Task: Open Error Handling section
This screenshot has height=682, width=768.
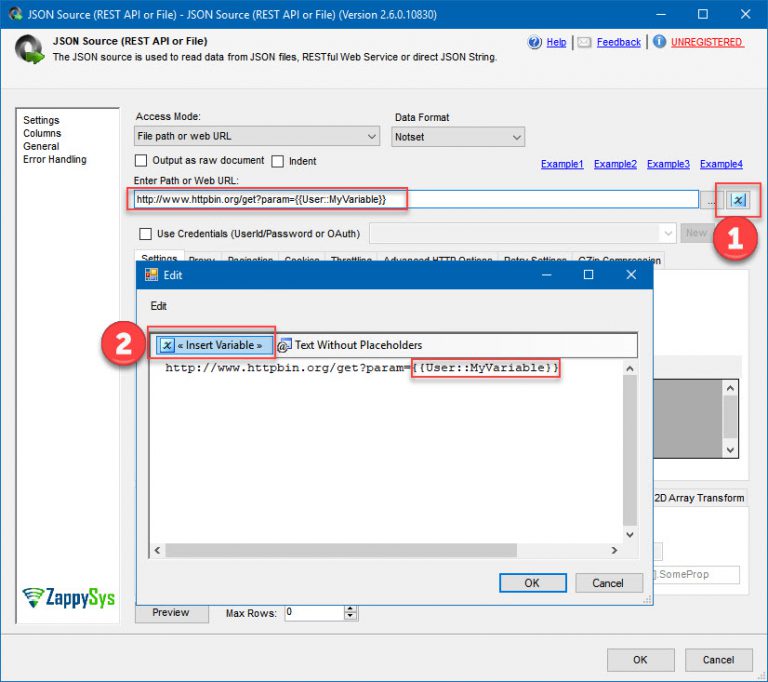Action: [x=55, y=159]
